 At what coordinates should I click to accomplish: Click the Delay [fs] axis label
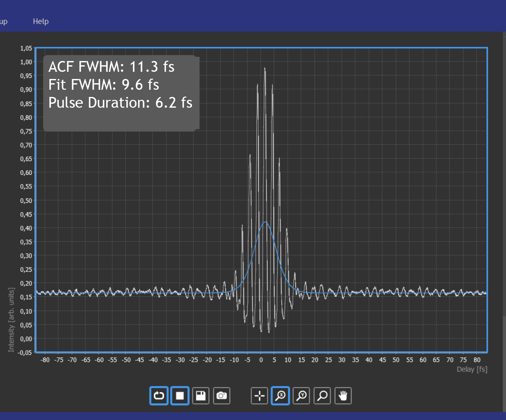(472, 369)
